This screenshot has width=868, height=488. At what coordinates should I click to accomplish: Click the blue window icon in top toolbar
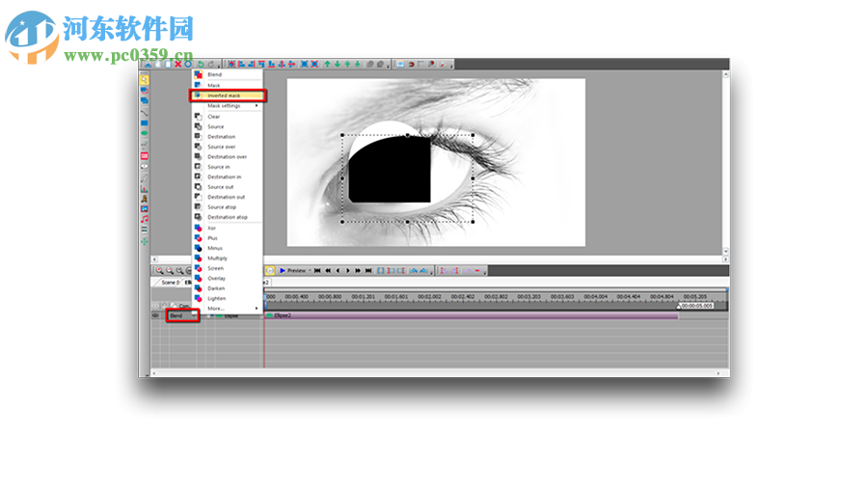pos(400,65)
